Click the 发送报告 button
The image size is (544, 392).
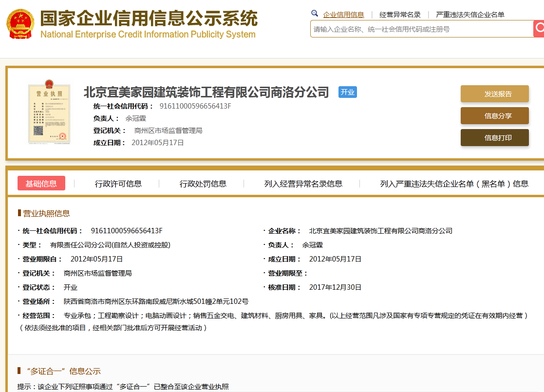coord(494,93)
